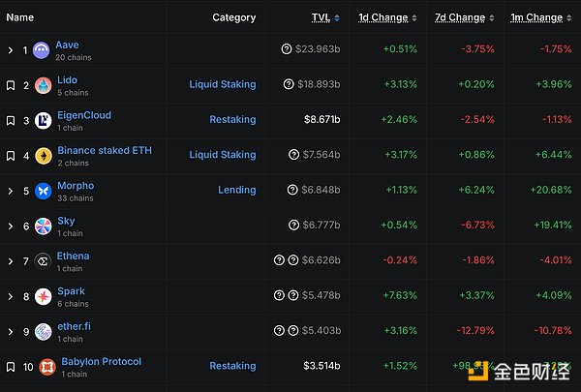The width and height of the screenshot is (581, 392).
Task: Expand the Morpho row
Action: coord(11,191)
